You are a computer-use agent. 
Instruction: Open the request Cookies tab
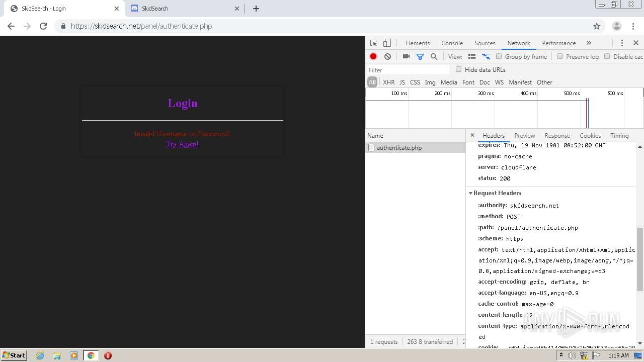(x=590, y=136)
